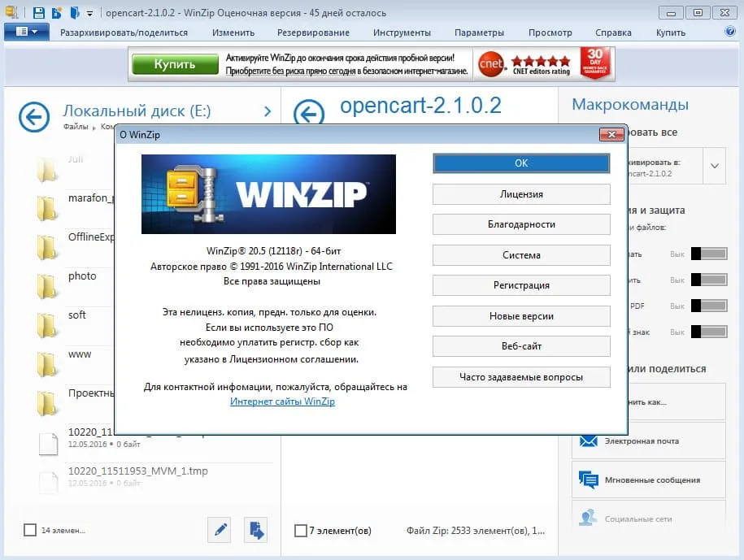
Task: Open the Справка tab
Action: click(613, 33)
